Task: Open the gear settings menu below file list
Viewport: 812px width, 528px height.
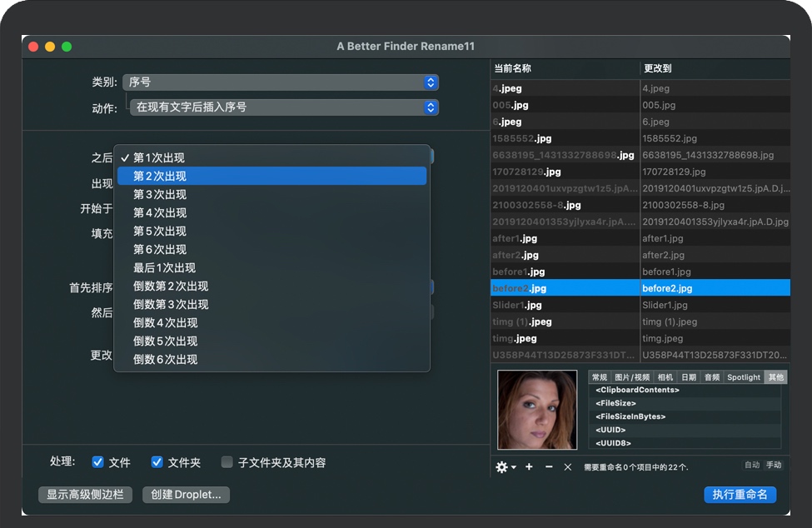Action: [506, 467]
